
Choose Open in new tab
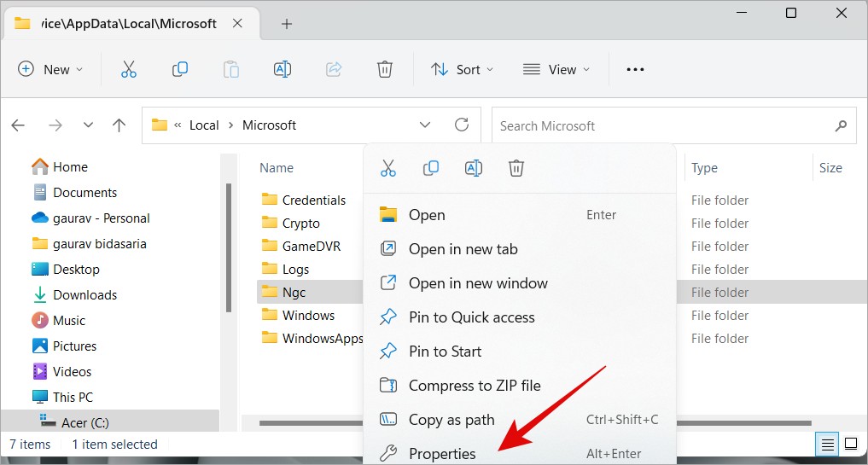click(x=520, y=249)
